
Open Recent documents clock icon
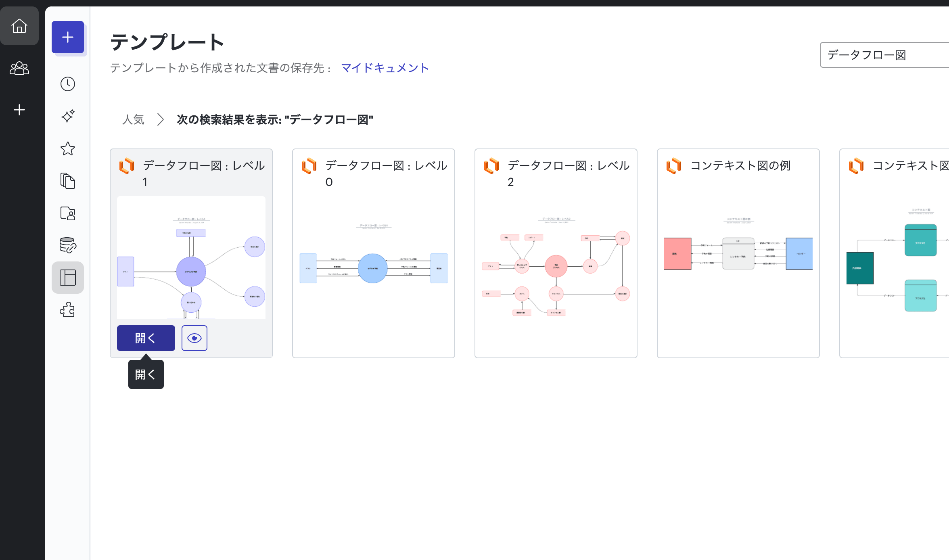[x=68, y=84]
